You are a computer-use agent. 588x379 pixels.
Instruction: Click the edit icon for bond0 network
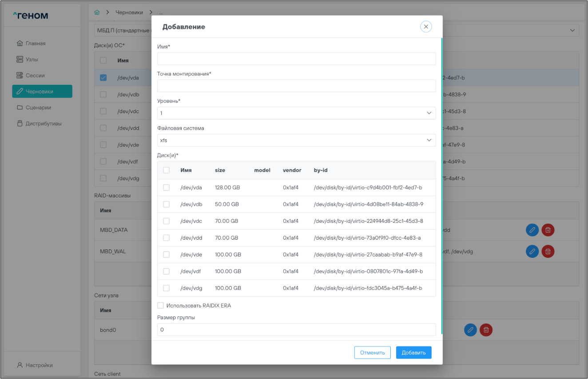(470, 330)
